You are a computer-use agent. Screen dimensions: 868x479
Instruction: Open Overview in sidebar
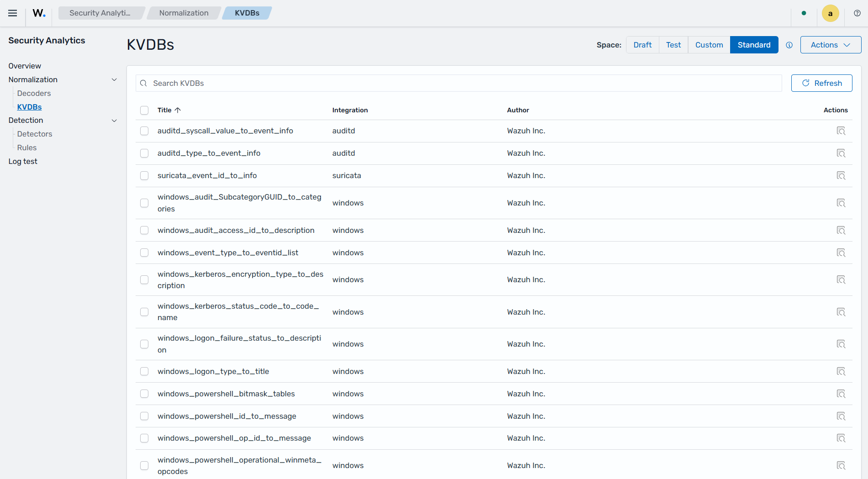coord(25,66)
